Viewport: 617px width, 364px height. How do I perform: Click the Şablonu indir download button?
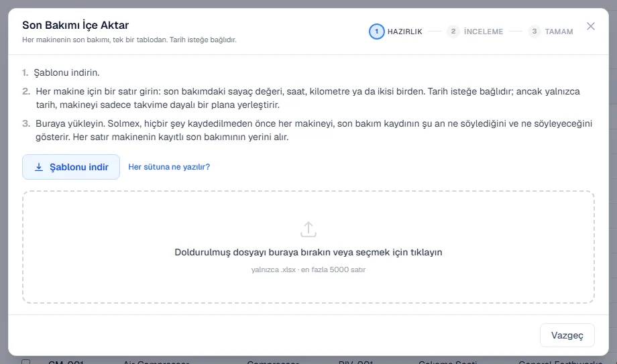pyautogui.click(x=71, y=167)
